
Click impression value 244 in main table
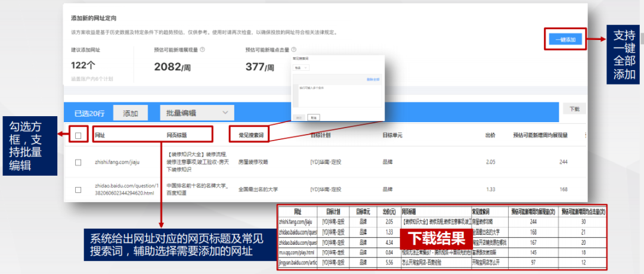click(563, 162)
